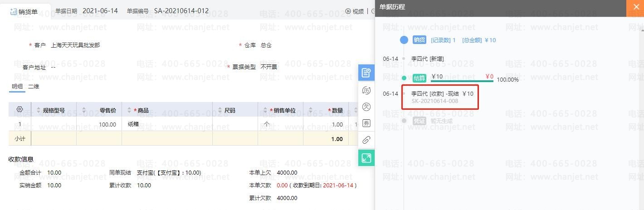Click the 累计收款 value 10.00
Viewport: 644px width, 210px height.
pyautogui.click(x=144, y=185)
